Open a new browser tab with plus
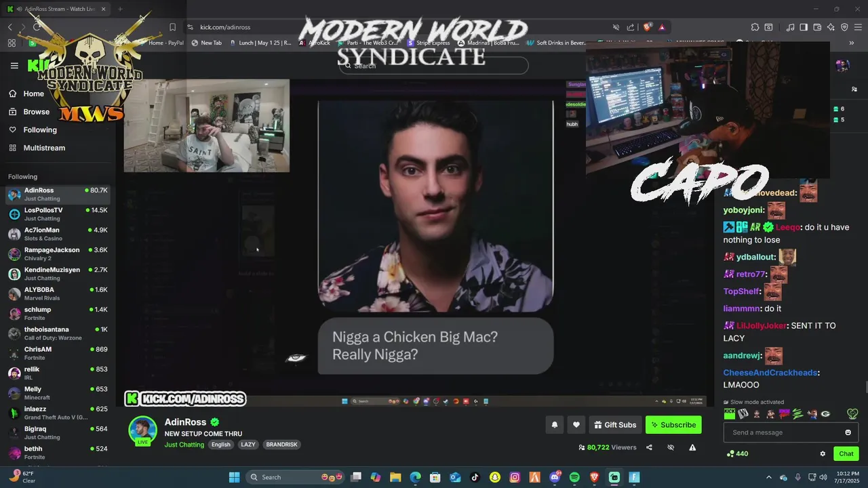 pos(120,9)
